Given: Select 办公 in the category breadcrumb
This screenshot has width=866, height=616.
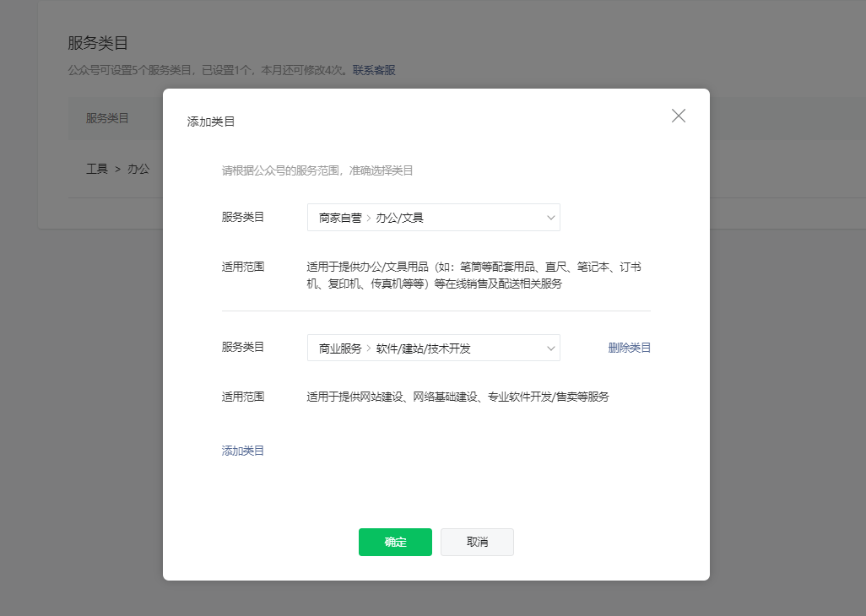Looking at the screenshot, I should (x=139, y=169).
